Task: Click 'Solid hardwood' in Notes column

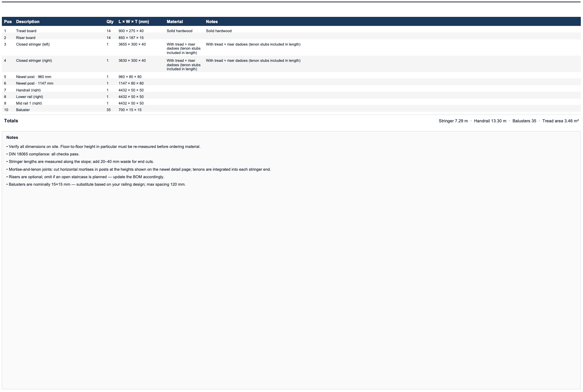Action: [x=219, y=31]
